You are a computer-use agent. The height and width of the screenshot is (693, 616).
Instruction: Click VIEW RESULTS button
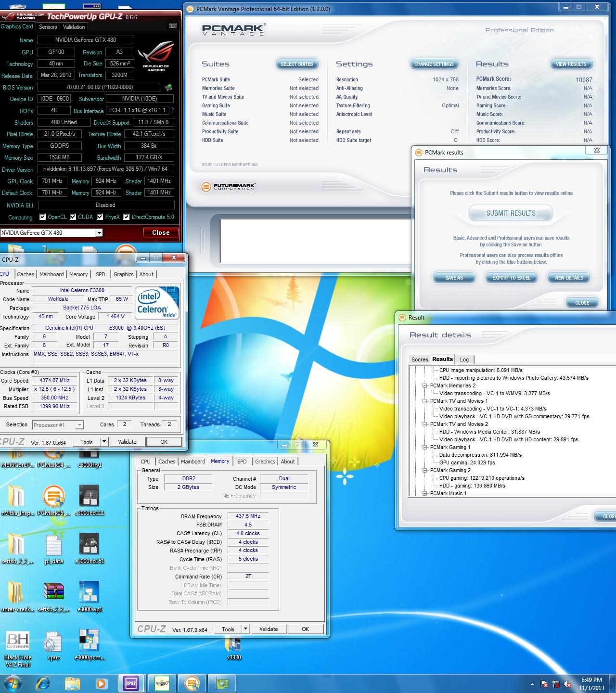point(571,64)
